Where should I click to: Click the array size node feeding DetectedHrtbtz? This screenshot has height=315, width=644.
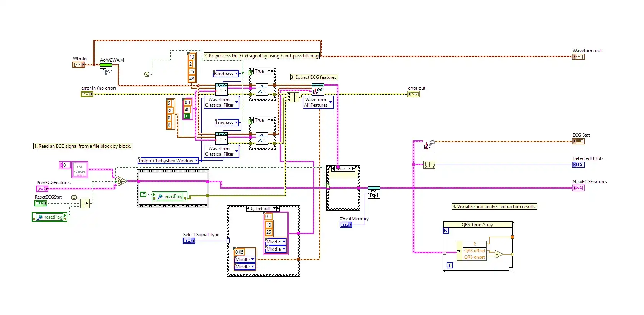(429, 165)
